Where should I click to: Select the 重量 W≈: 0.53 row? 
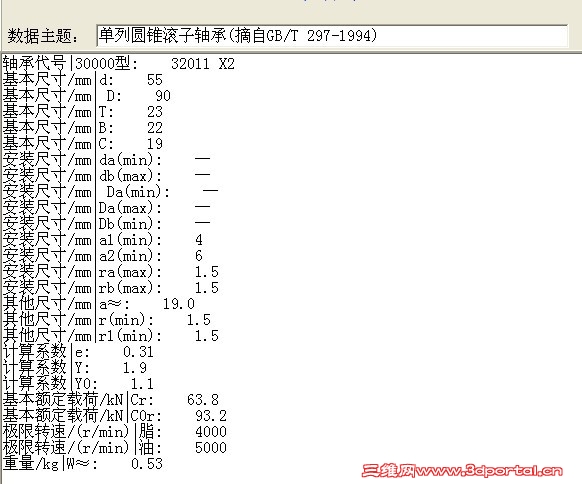click(83, 463)
